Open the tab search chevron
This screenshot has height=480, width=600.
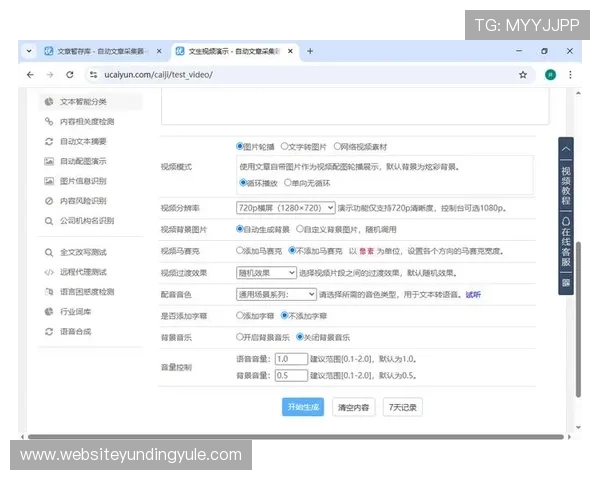click(x=29, y=51)
